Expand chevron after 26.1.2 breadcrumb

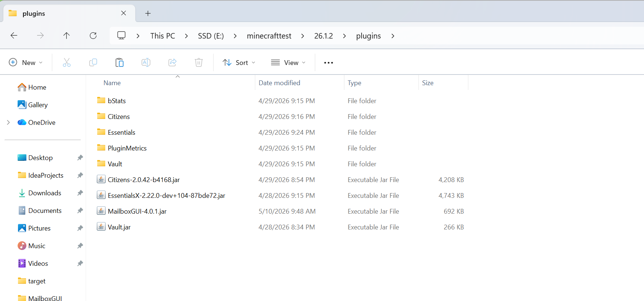(x=344, y=36)
